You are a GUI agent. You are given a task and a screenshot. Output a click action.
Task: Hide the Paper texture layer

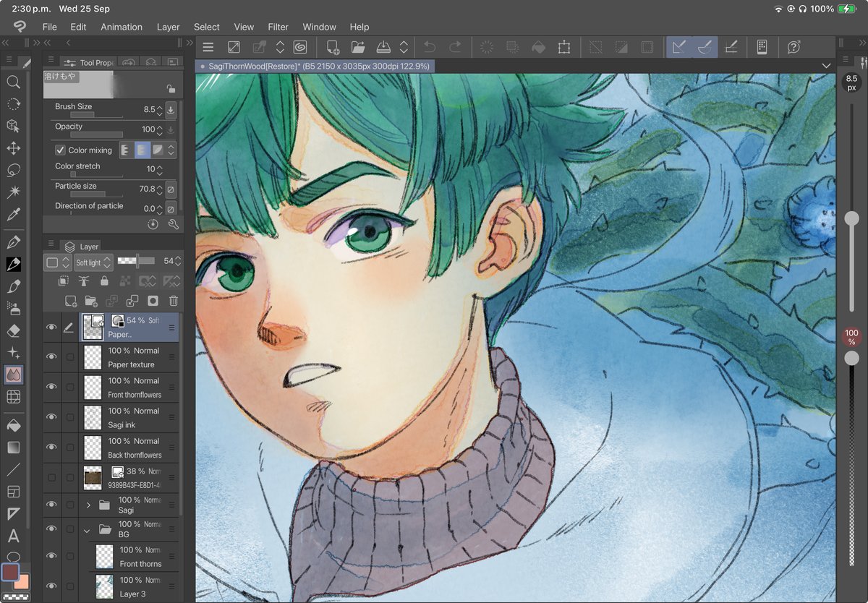(x=51, y=356)
